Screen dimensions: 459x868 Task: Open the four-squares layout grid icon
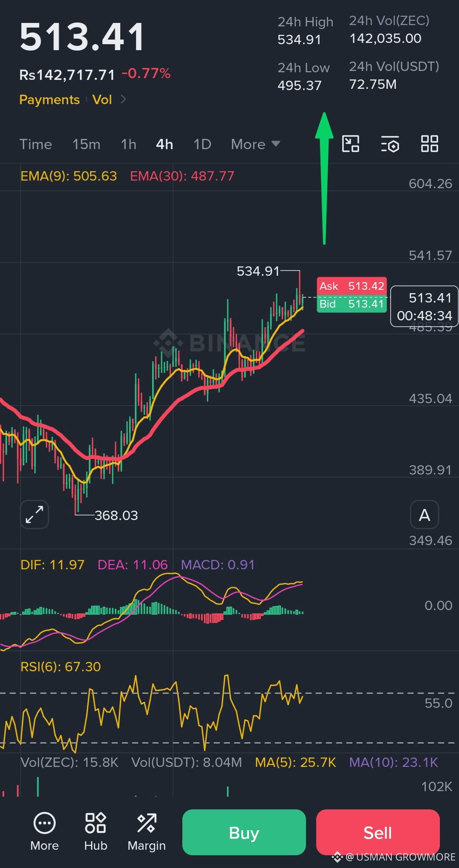coord(429,144)
